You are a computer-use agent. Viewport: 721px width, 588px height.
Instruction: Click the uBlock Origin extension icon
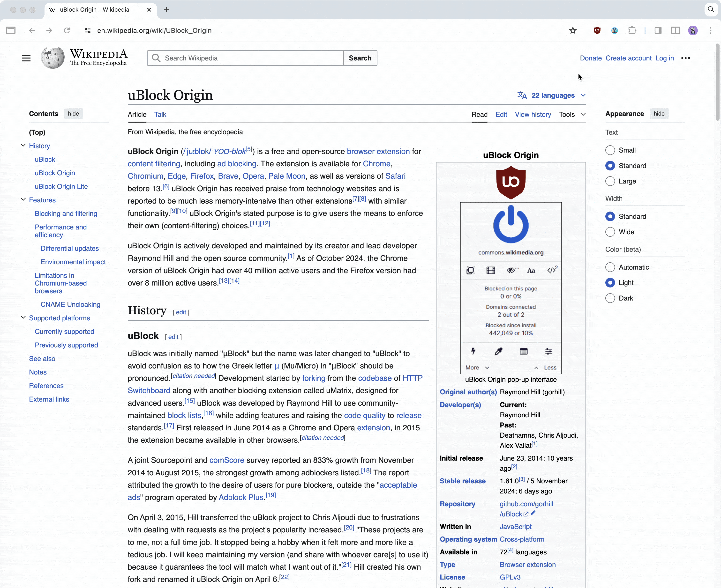[597, 30]
